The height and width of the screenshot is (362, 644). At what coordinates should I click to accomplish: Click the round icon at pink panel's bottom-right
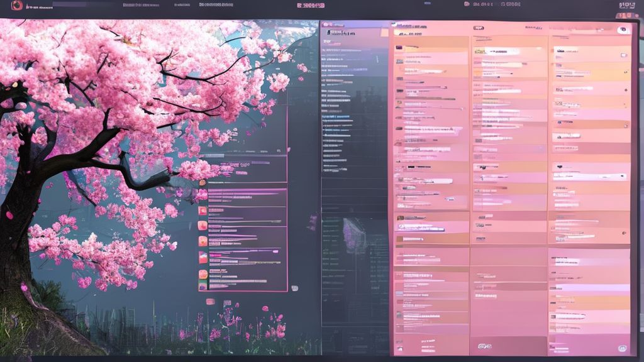click(621, 347)
